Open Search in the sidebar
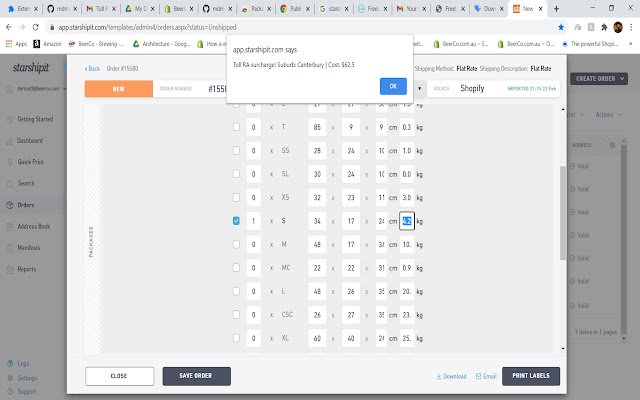 coord(26,183)
